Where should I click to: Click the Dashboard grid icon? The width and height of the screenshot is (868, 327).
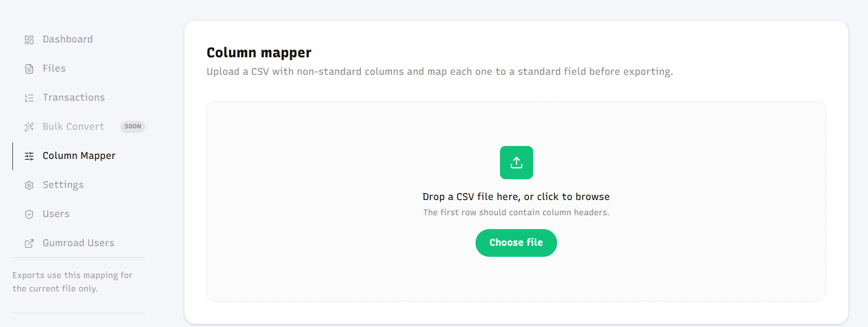pyautogui.click(x=29, y=40)
